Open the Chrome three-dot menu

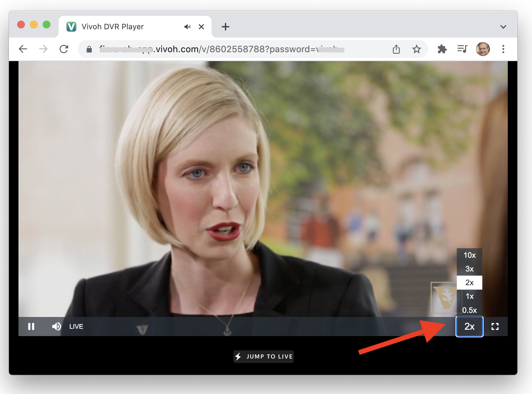coord(503,49)
